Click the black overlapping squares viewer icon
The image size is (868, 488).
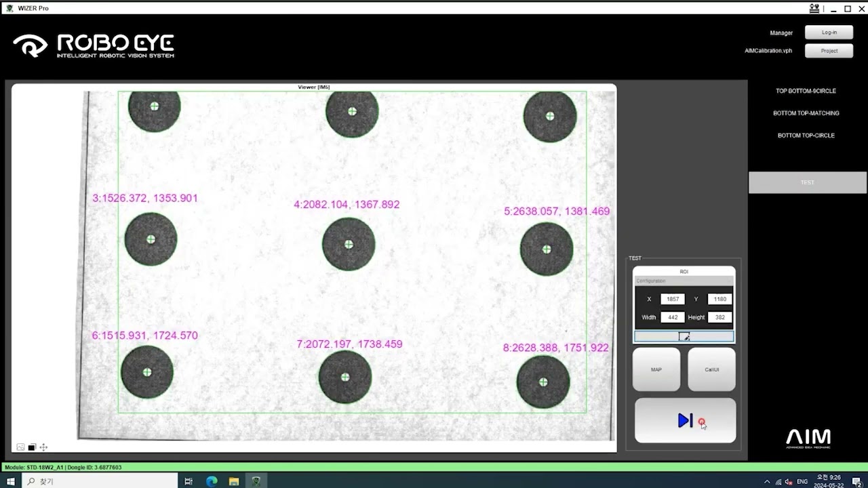point(32,447)
